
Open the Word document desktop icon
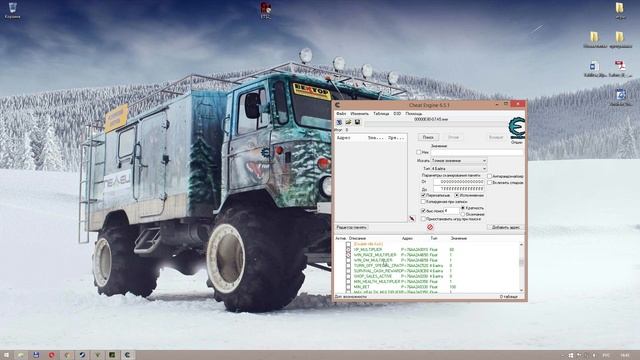594,66
